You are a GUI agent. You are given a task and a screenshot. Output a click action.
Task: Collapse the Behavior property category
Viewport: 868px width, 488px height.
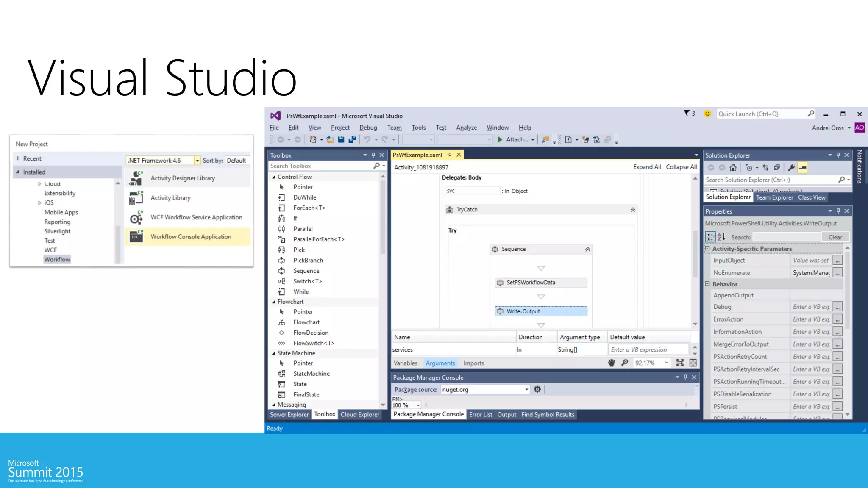pyautogui.click(x=707, y=284)
